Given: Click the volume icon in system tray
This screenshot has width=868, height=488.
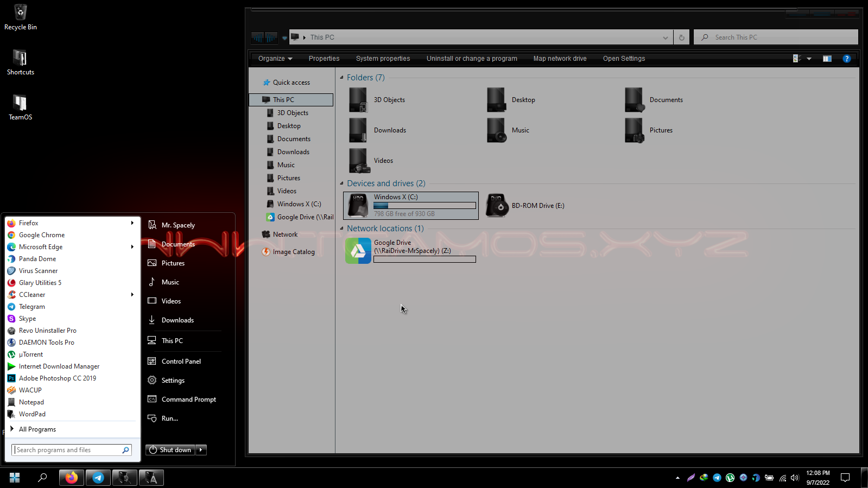Looking at the screenshot, I should [x=795, y=478].
